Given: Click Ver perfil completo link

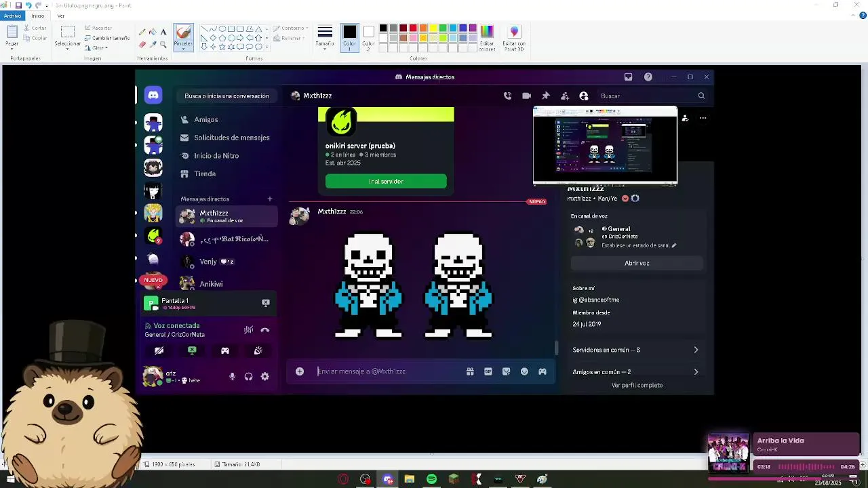Looking at the screenshot, I should 637,385.
